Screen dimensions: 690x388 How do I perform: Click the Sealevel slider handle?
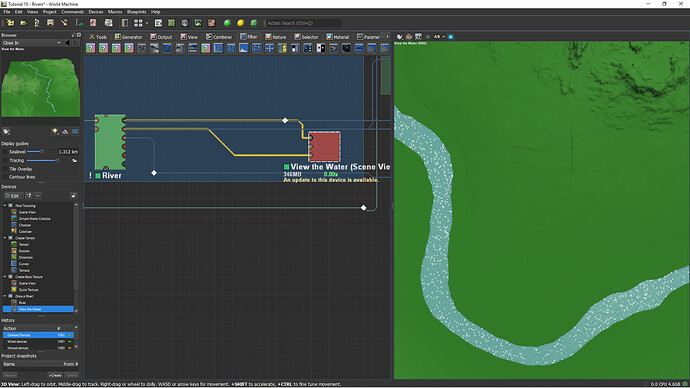click(x=42, y=152)
